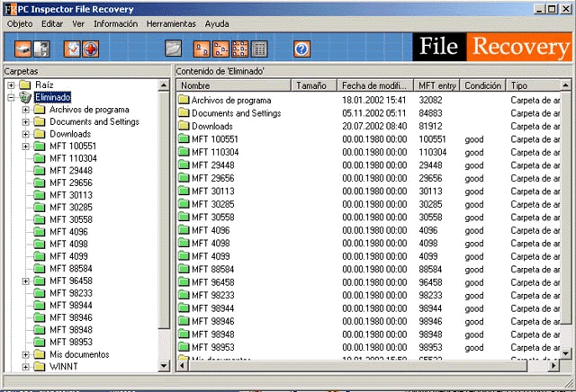
Task: Open the Ayuda menu
Action: [217, 24]
